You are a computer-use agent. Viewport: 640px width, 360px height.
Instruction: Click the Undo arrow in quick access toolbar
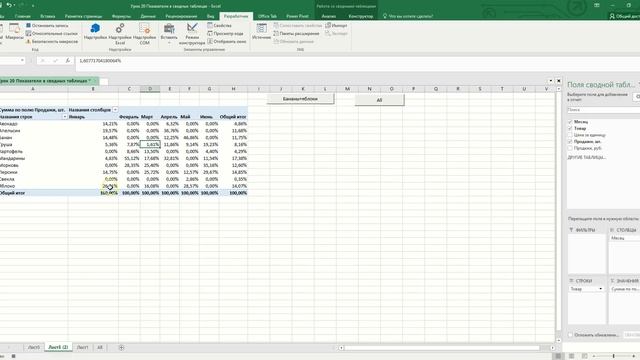9,5
